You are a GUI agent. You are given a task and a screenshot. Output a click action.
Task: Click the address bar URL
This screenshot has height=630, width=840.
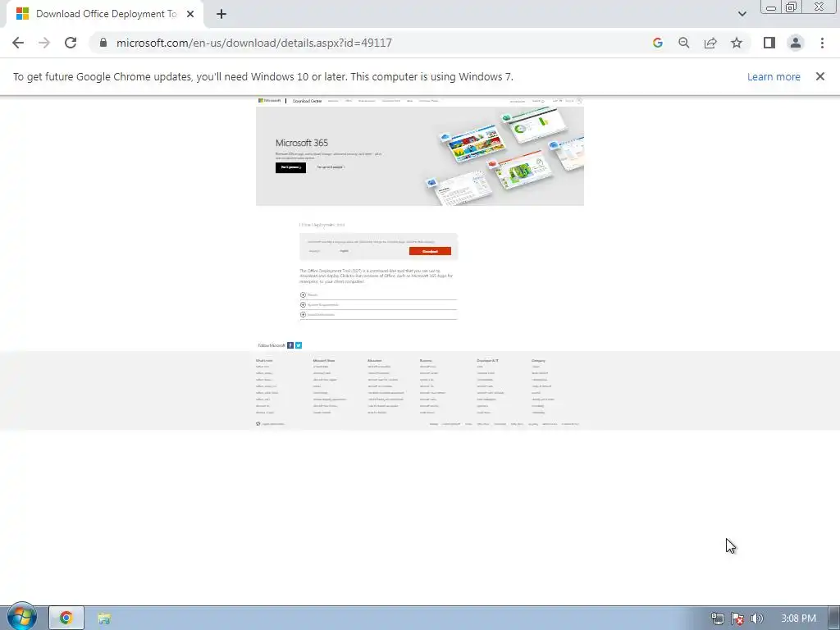(254, 43)
